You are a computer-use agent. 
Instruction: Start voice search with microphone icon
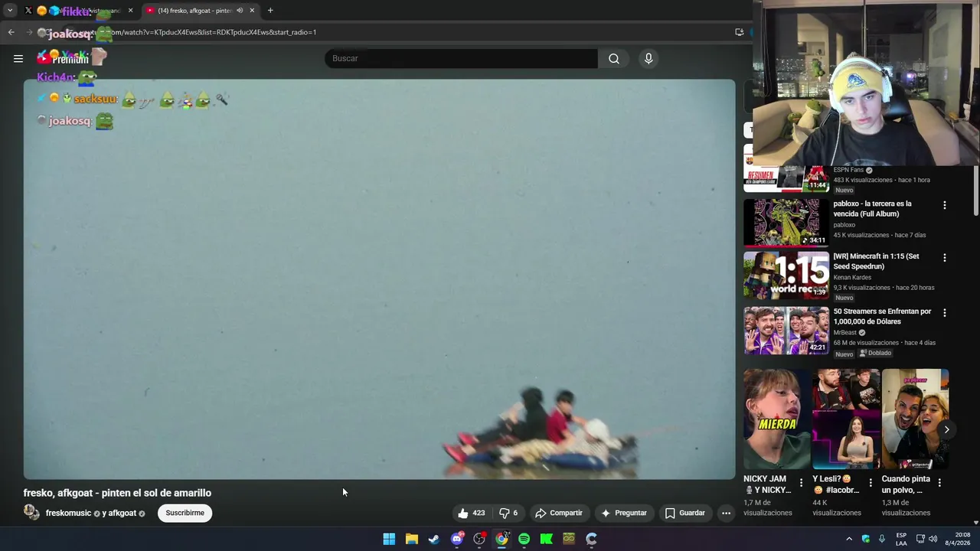click(648, 58)
